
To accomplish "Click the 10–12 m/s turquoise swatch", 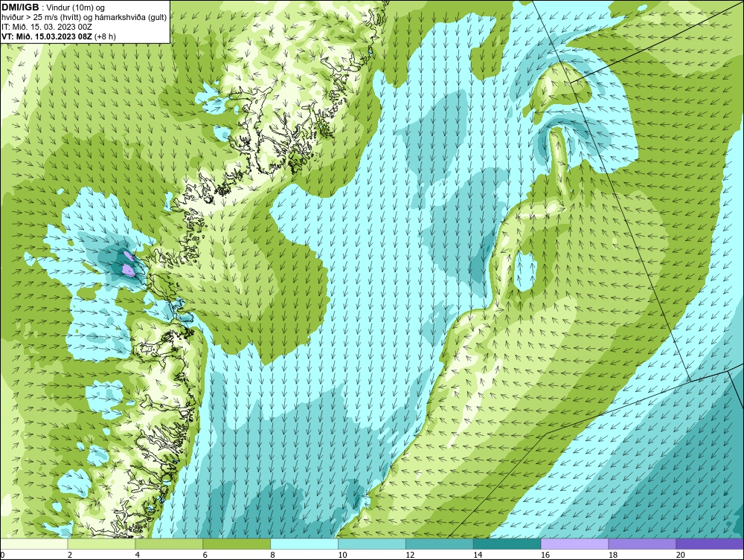I will [x=371, y=544].
